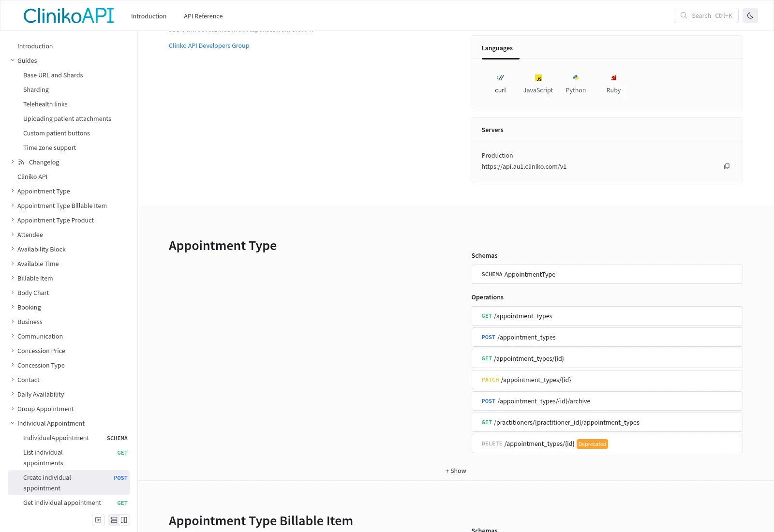Image resolution: width=774 pixels, height=532 pixels.
Task: Click the + Show button
Action: pyautogui.click(x=456, y=471)
